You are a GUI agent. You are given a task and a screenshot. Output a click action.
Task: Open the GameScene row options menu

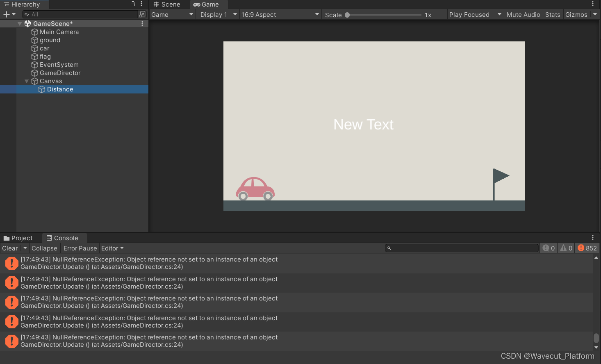coord(142,24)
